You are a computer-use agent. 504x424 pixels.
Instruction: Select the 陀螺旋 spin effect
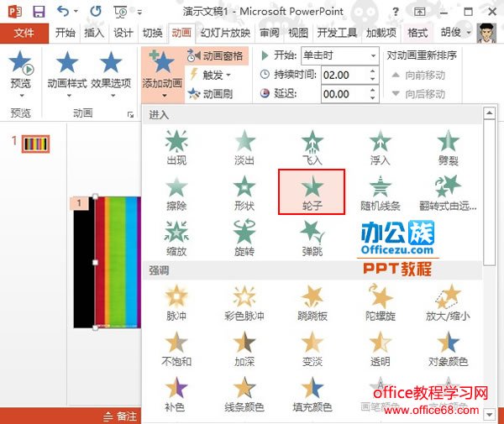point(380,302)
